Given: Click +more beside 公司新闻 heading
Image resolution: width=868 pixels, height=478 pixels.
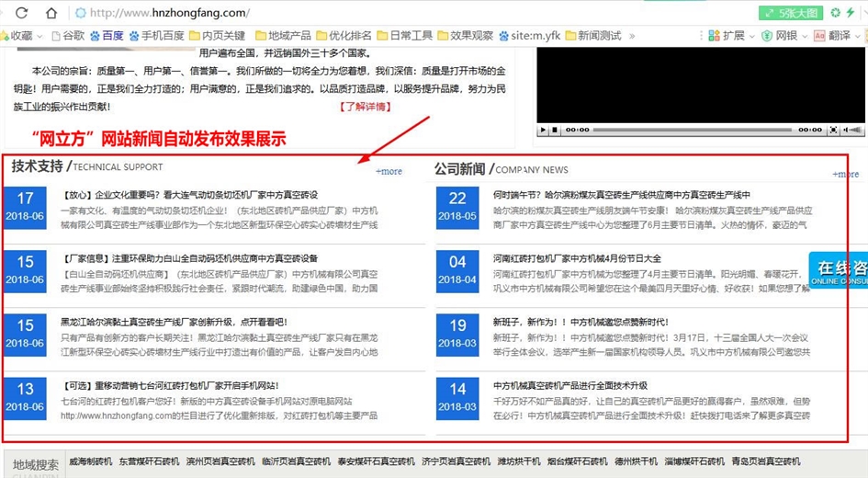Looking at the screenshot, I should [x=845, y=174].
